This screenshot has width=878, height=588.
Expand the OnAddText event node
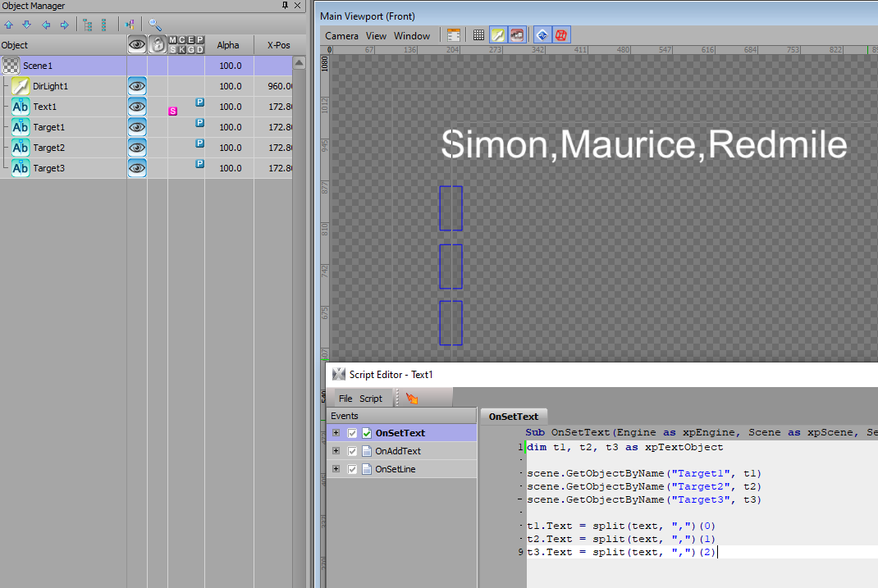(x=336, y=451)
